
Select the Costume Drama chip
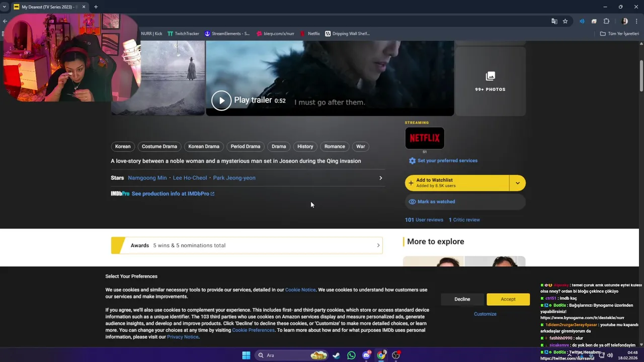(159, 146)
